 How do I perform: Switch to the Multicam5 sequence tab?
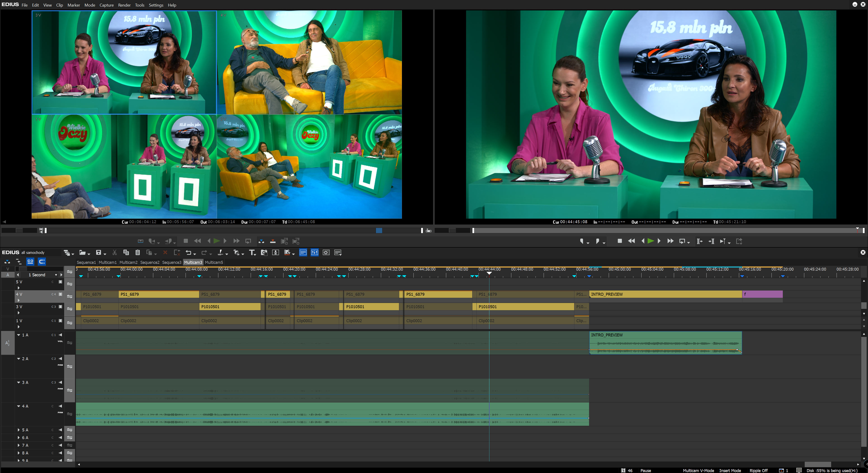tap(214, 262)
